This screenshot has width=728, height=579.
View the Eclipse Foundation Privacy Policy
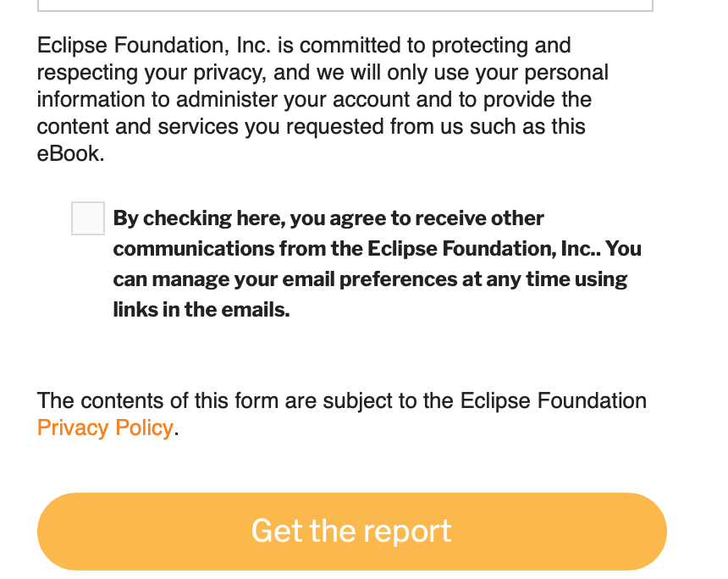pos(105,427)
